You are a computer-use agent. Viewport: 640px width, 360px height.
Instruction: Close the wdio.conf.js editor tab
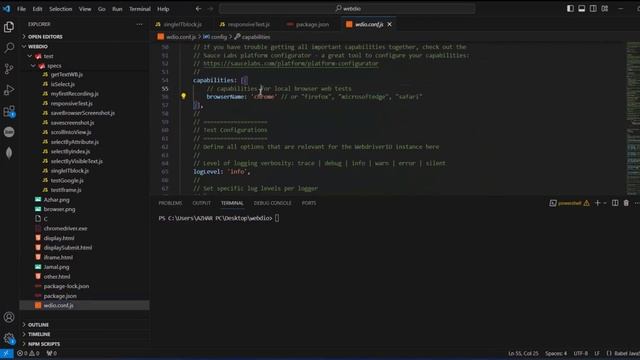tap(389, 24)
